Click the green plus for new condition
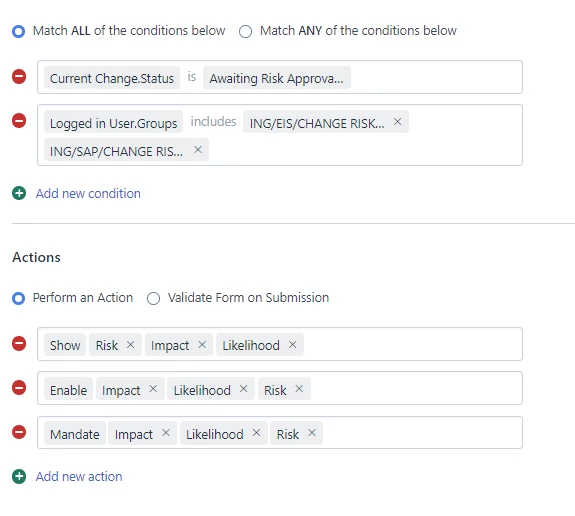575x516 pixels. click(19, 193)
